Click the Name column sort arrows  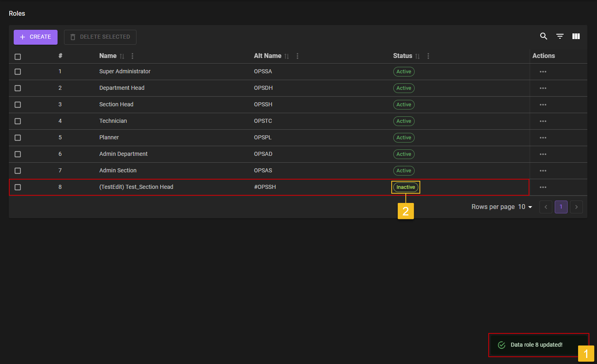pos(122,56)
